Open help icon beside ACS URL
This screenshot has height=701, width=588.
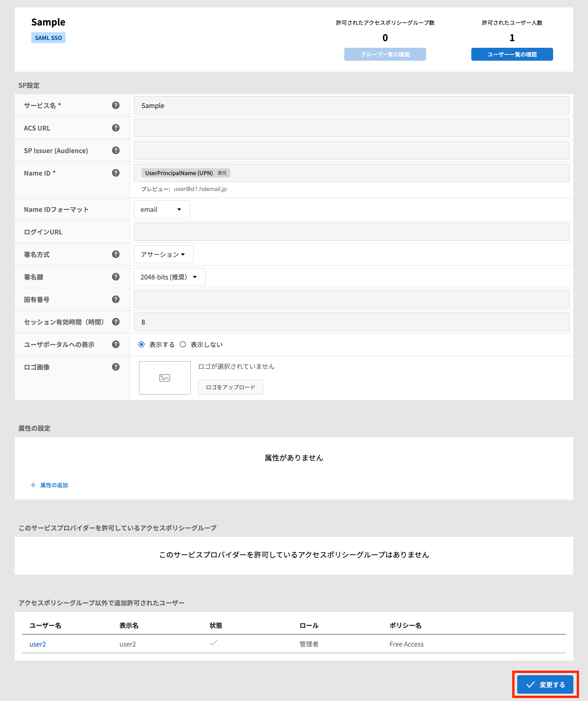[x=116, y=128]
